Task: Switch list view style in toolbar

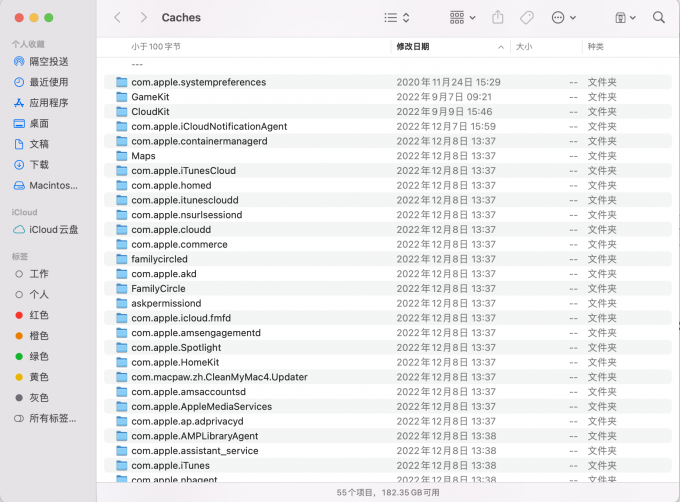Action: click(x=397, y=17)
